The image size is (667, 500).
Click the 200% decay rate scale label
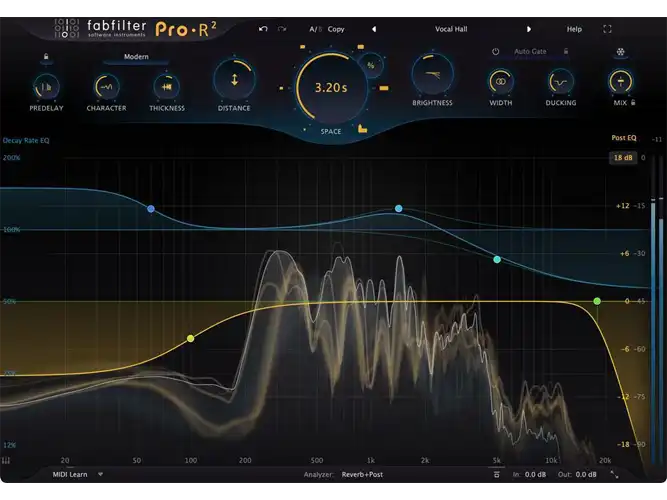[x=11, y=157]
